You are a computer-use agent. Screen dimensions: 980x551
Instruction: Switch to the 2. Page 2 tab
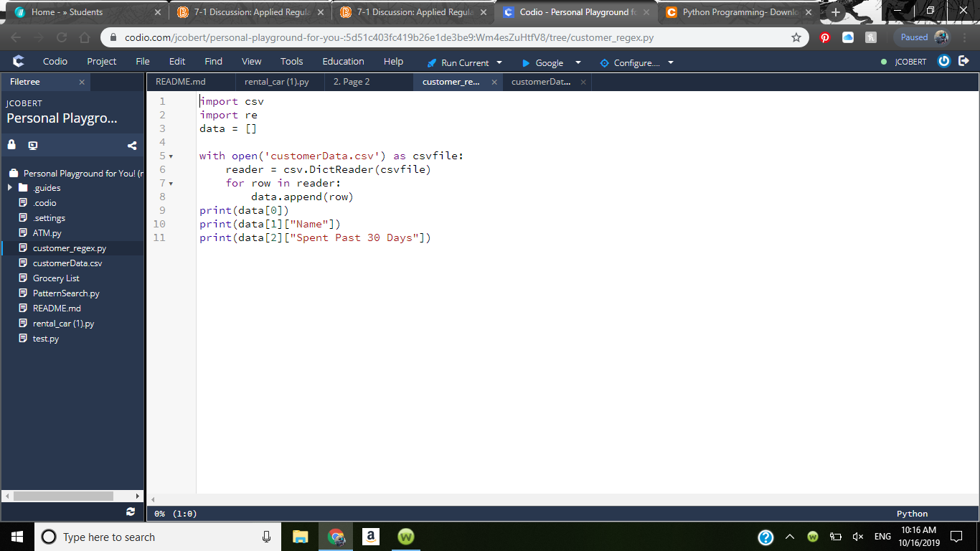pyautogui.click(x=369, y=82)
